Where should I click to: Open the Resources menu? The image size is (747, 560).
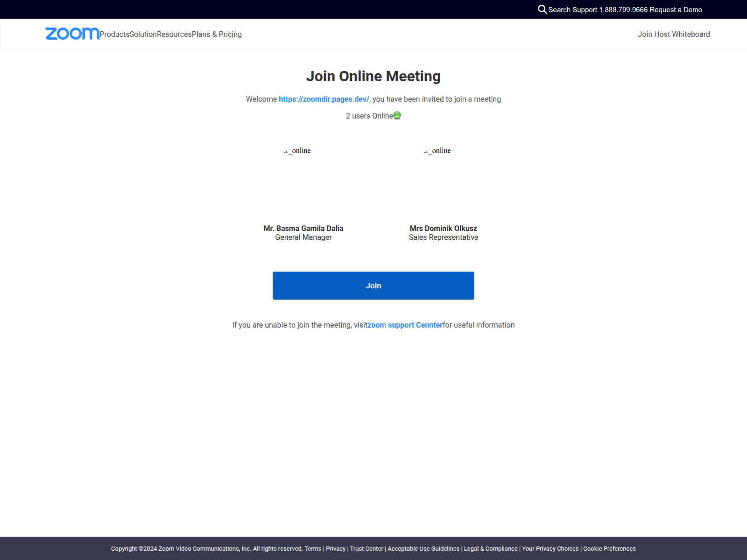click(174, 34)
